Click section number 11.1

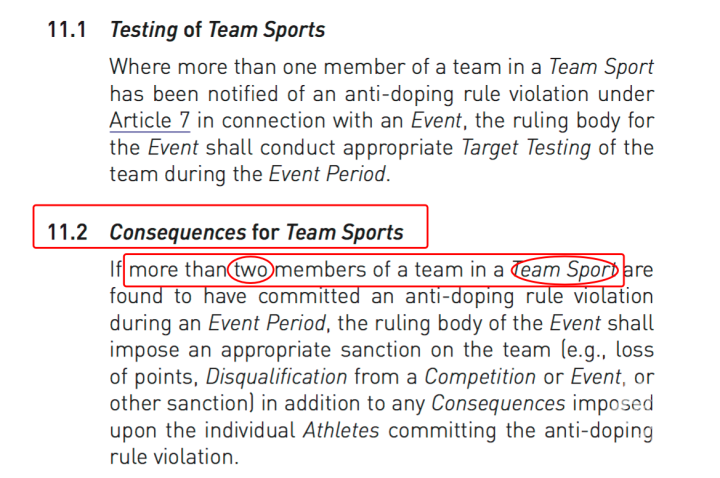pos(67,30)
